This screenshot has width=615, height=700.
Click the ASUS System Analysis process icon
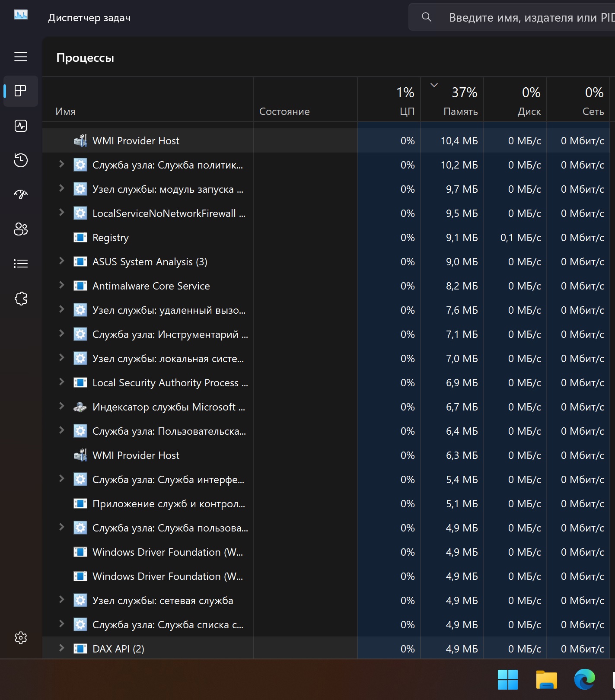tap(80, 261)
